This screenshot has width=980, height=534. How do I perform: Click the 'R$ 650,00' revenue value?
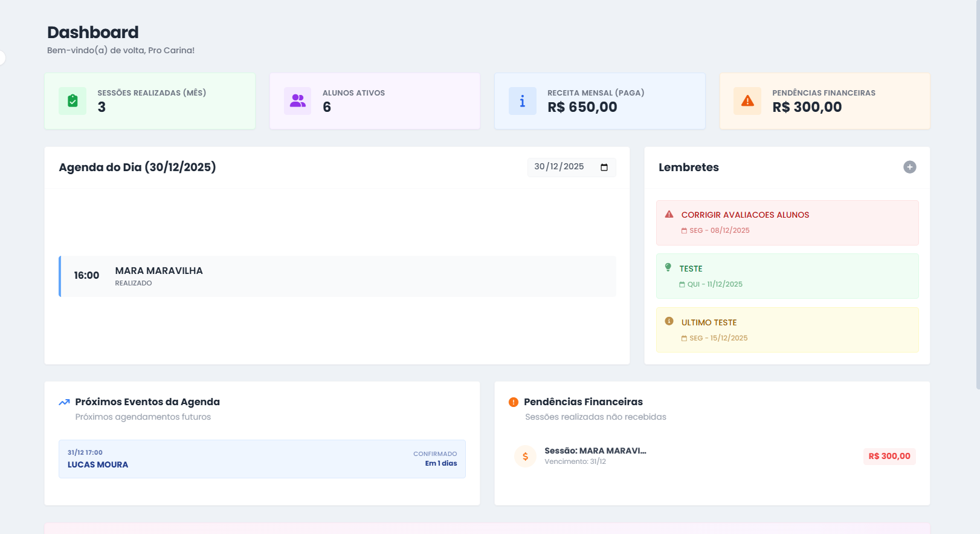pyautogui.click(x=582, y=107)
